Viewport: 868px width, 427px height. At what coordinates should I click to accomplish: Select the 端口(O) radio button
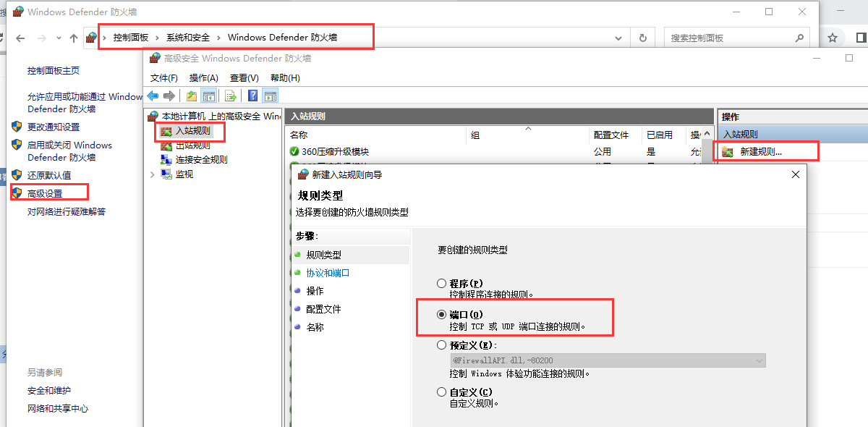(x=441, y=315)
